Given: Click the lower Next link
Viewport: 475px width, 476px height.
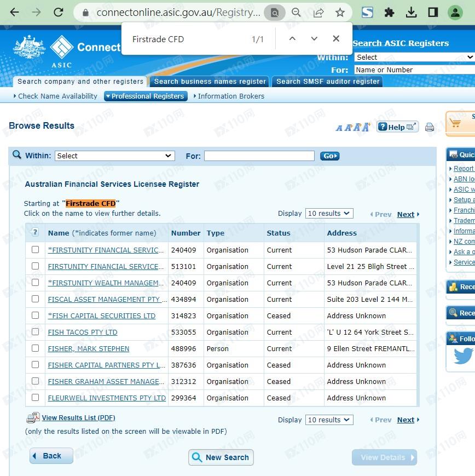Looking at the screenshot, I should (x=406, y=420).
